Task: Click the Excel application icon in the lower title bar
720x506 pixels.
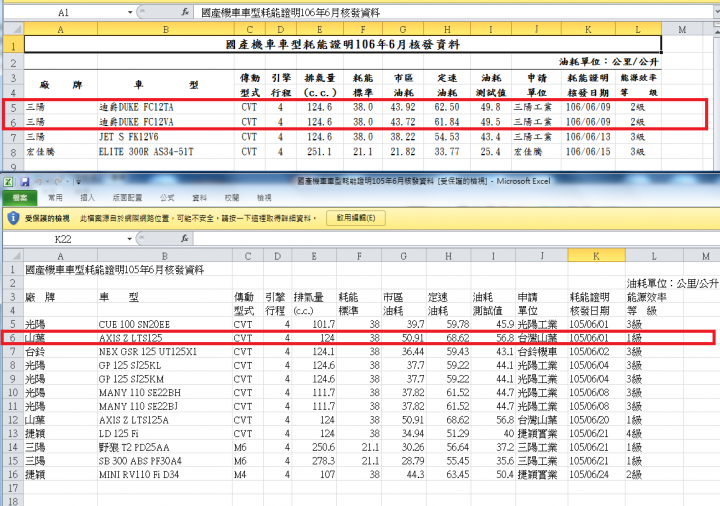Action: tap(8, 182)
